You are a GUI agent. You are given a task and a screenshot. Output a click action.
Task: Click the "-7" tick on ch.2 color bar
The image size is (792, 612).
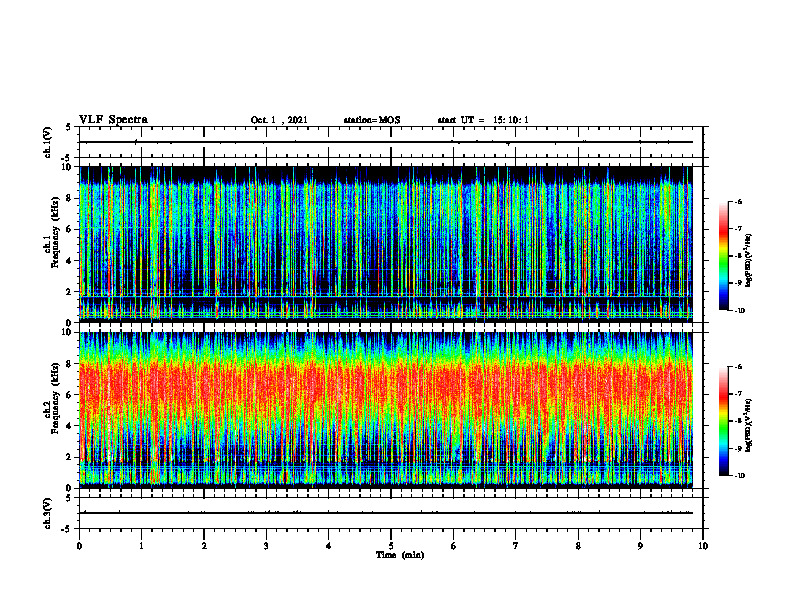pyautogui.click(x=738, y=394)
